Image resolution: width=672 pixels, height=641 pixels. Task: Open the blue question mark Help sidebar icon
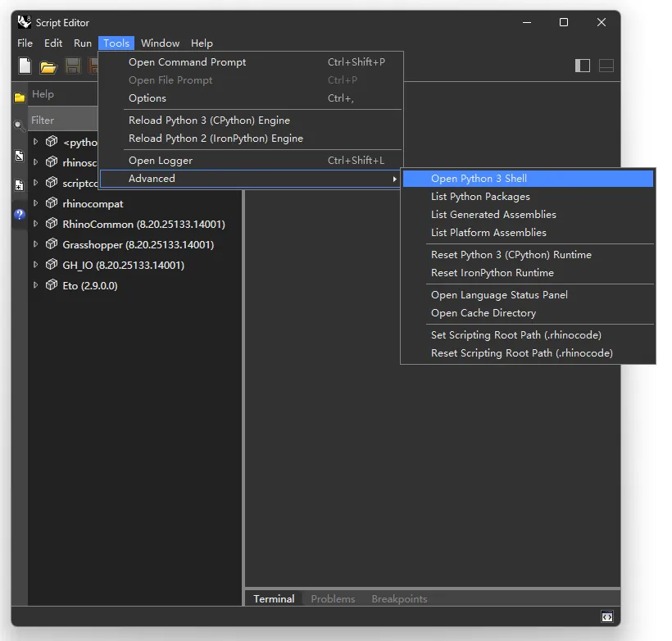[x=20, y=215]
